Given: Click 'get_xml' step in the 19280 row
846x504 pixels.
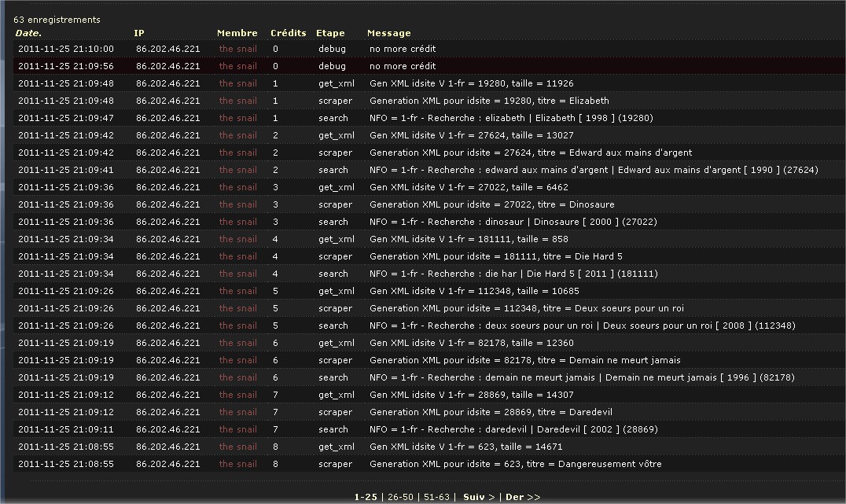Looking at the screenshot, I should click(x=337, y=83).
